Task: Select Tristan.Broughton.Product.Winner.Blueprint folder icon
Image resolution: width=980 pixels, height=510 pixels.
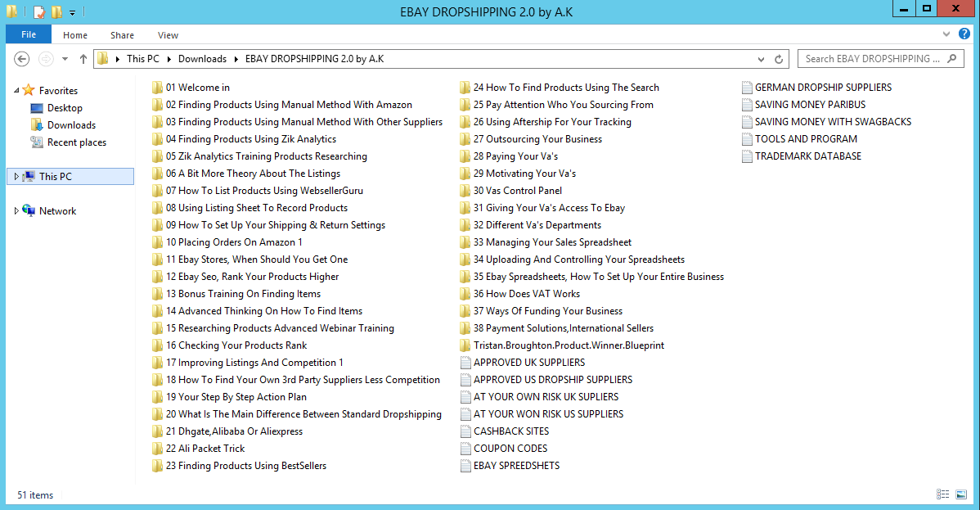Action: pos(465,345)
